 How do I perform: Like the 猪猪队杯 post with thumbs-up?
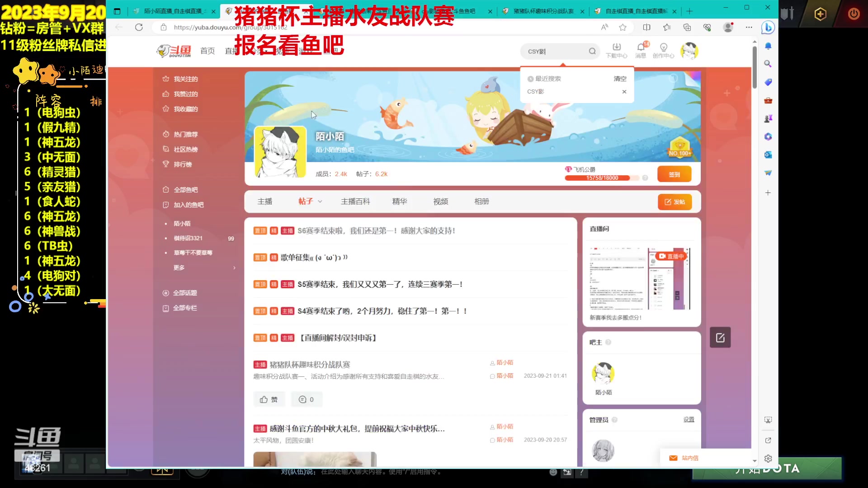269,399
